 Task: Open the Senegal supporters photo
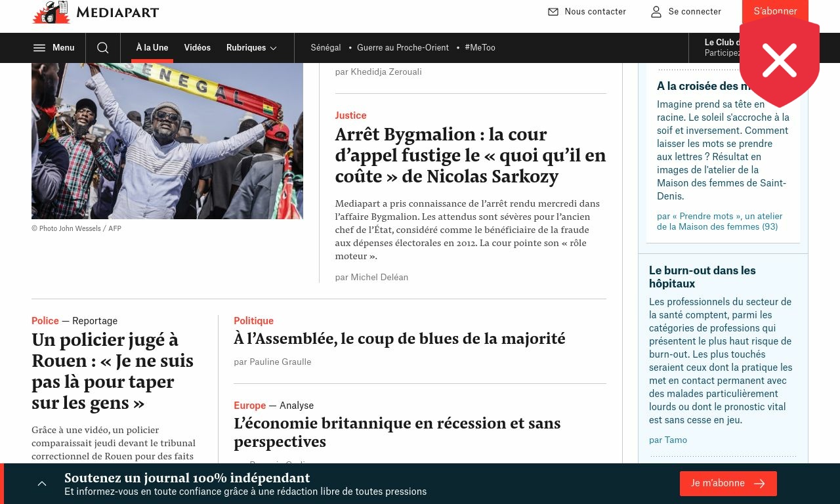167,141
